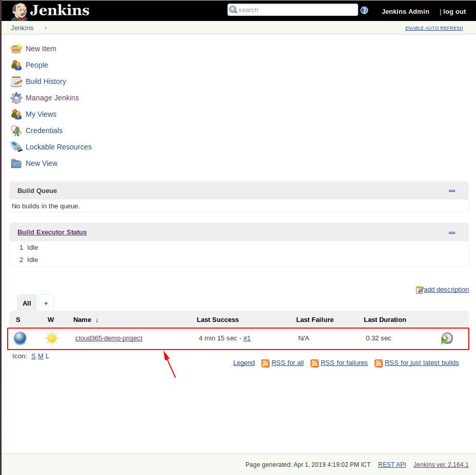Click the Build History notepad icon
The width and height of the screenshot is (476, 475).
click(x=16, y=81)
